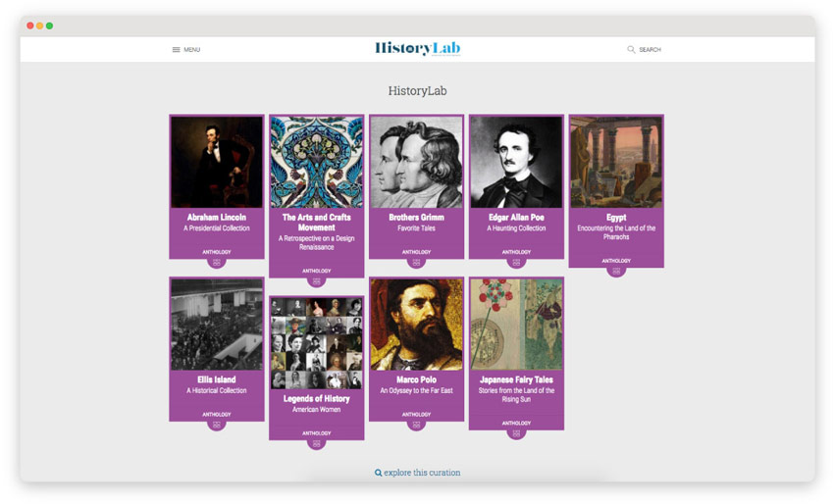The height and width of the screenshot is (504, 834).
Task: Open the SEARCH label in header
Action: [x=650, y=49]
